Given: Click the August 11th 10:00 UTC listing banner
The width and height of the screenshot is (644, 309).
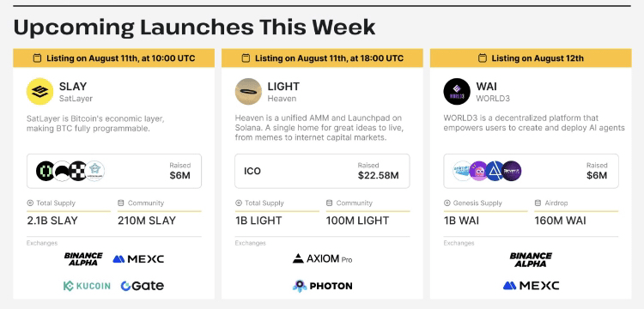Looking at the screenshot, I should (x=113, y=58).
